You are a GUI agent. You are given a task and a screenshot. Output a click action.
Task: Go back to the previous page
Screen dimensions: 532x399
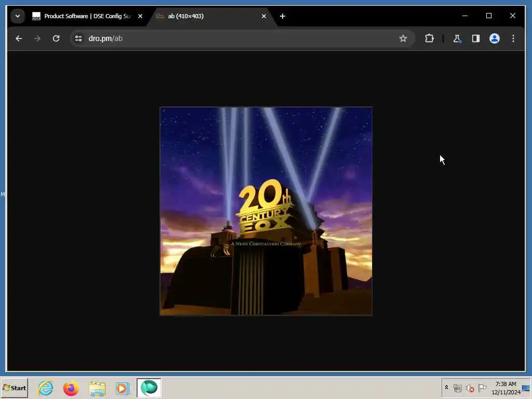(19, 38)
